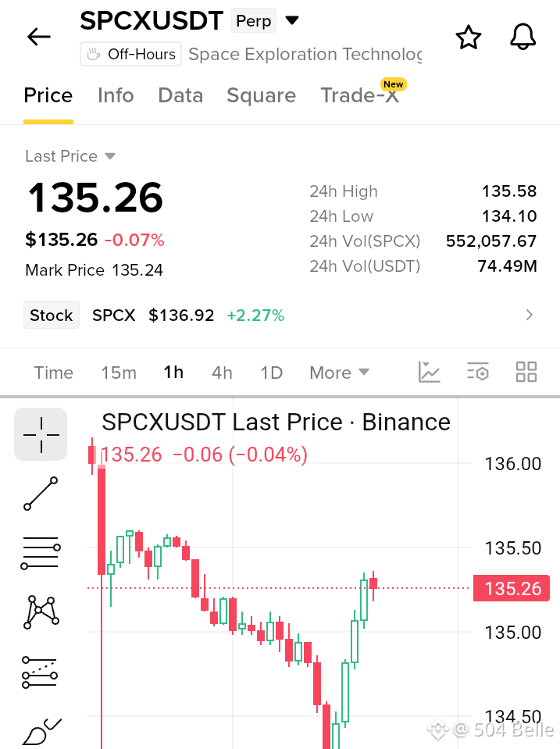Select the trend line drawing tool
This screenshot has height=749, width=560.
[x=41, y=494]
